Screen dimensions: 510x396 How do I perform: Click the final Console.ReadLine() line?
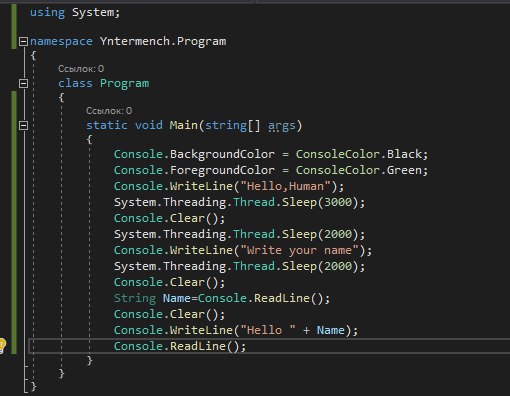coord(180,346)
